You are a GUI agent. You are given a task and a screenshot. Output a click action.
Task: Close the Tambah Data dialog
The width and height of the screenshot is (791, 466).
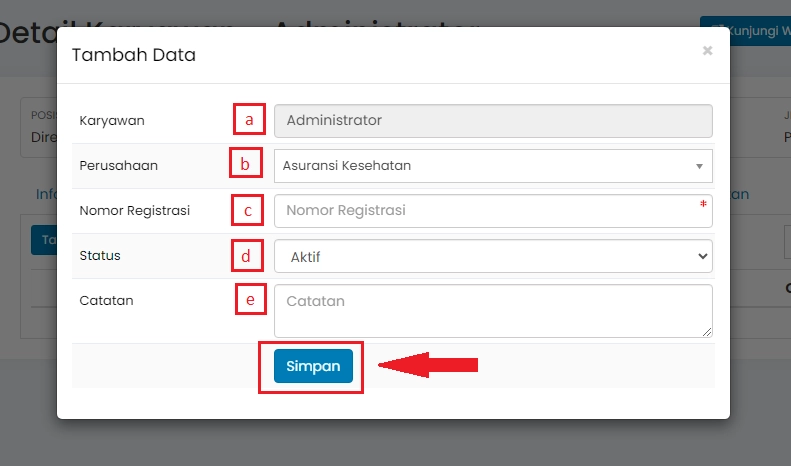click(x=707, y=50)
